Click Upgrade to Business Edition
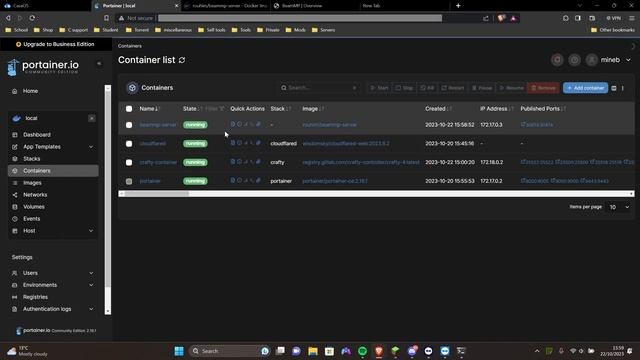 (55, 44)
